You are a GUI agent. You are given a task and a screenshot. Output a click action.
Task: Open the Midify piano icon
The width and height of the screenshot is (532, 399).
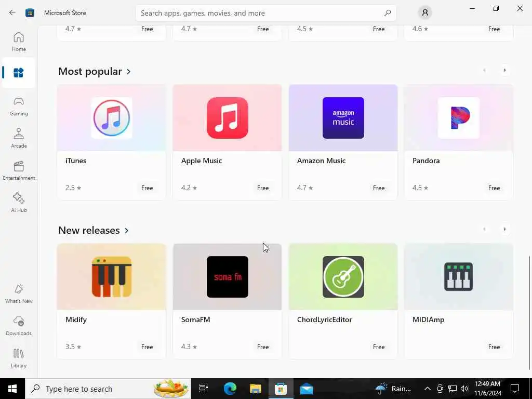[x=112, y=277]
